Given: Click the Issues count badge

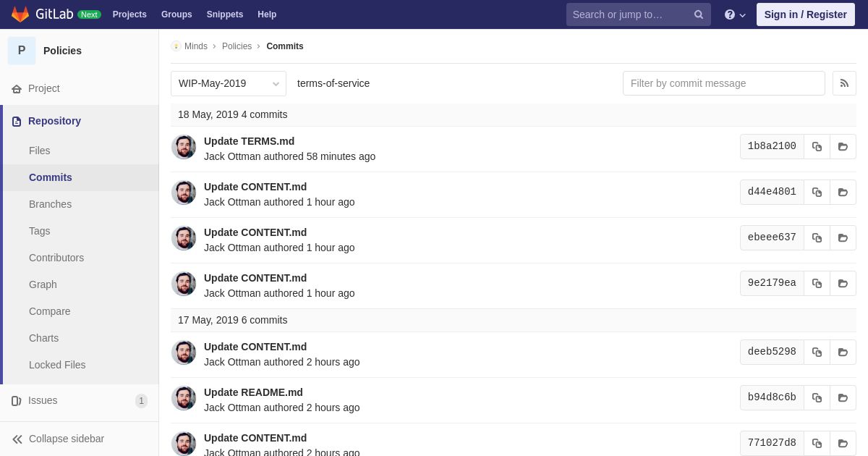Looking at the screenshot, I should (x=141, y=401).
